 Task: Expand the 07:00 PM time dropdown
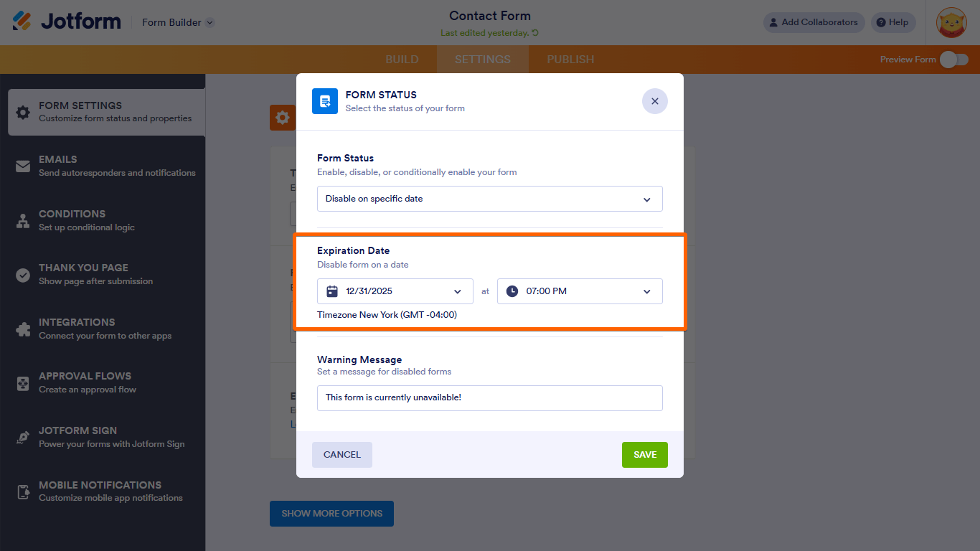[646, 291]
